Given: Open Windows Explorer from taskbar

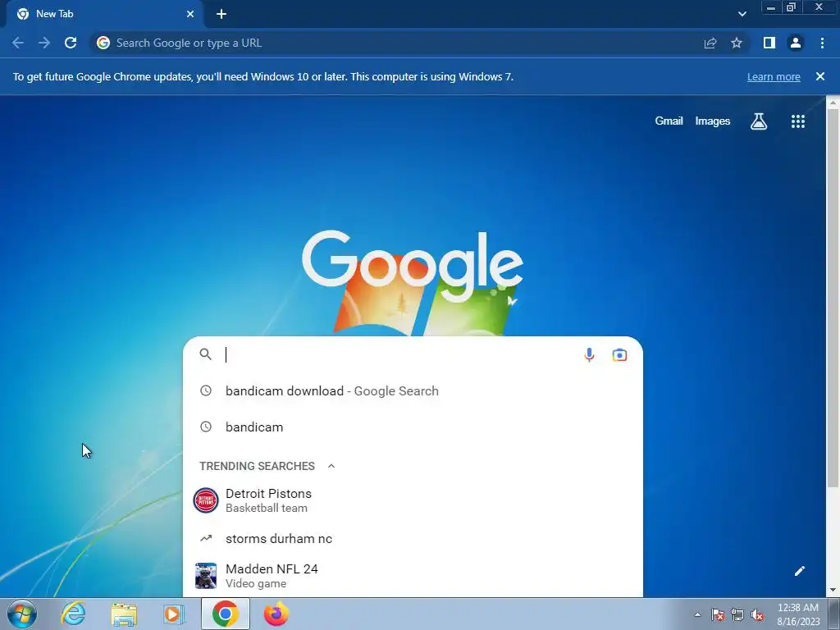Looking at the screenshot, I should click(x=124, y=614).
